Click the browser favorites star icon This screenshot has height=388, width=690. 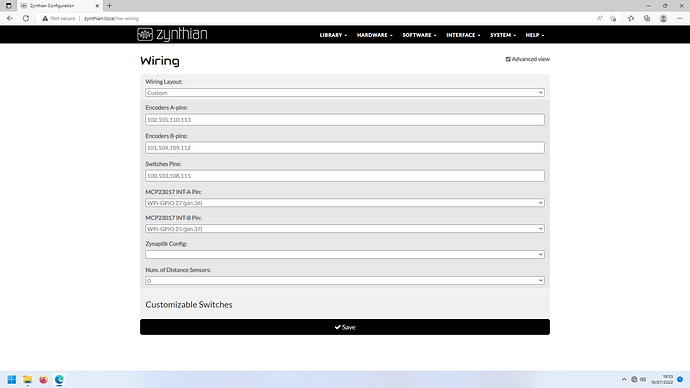click(x=631, y=18)
